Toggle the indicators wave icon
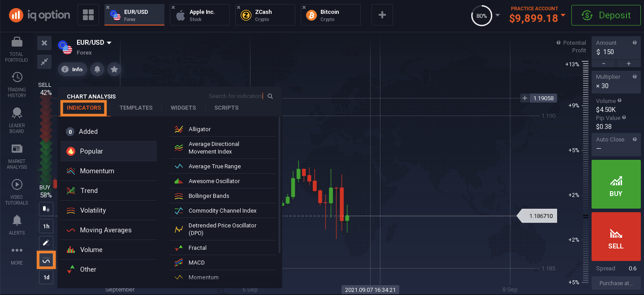This screenshot has width=644, height=295. pyautogui.click(x=46, y=260)
